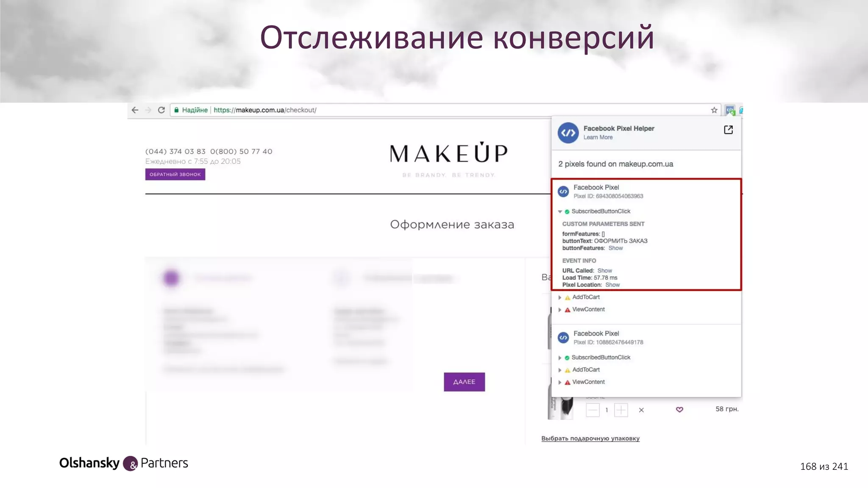Open the gift wrapping selection link
Screen dimensions: 868x488
590,438
